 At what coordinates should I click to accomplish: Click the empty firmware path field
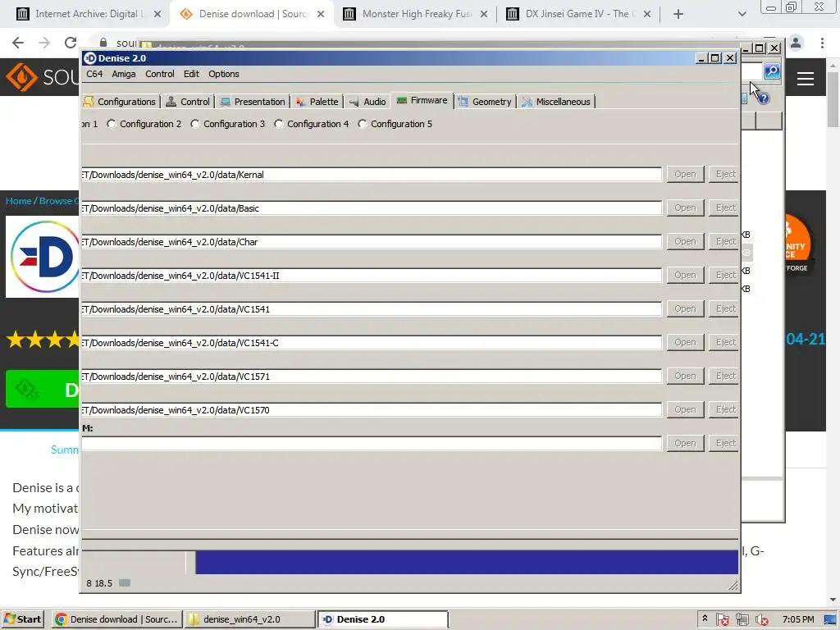[372, 444]
